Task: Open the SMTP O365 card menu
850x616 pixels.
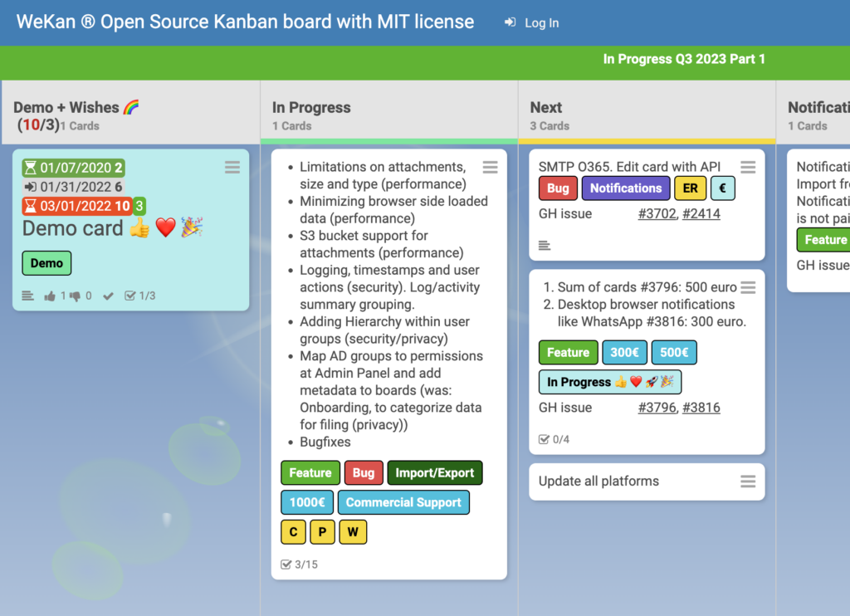Action: point(748,167)
